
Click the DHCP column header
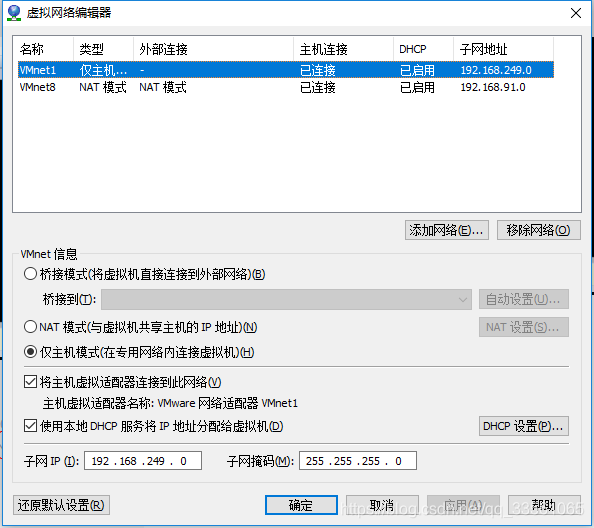423,49
